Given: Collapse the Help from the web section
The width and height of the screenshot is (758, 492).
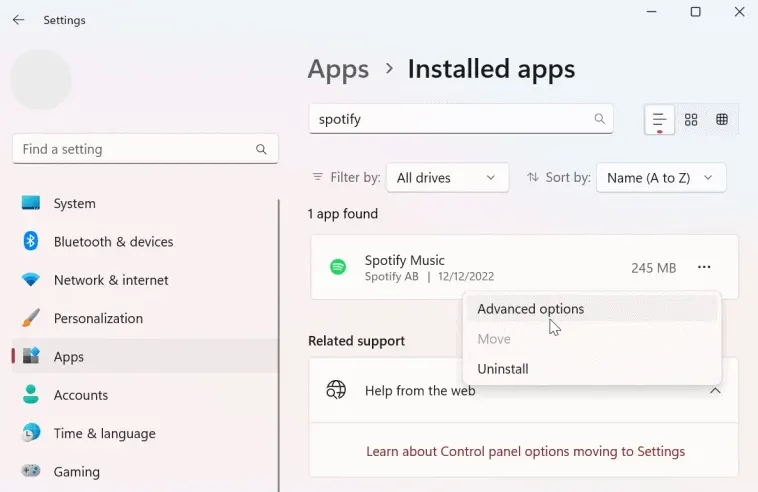Looking at the screenshot, I should pos(715,391).
